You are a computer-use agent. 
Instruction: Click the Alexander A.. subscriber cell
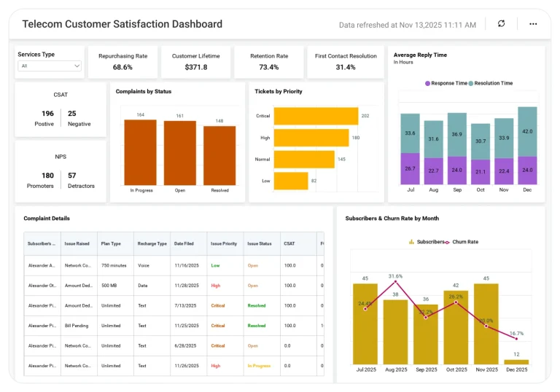[42, 266]
